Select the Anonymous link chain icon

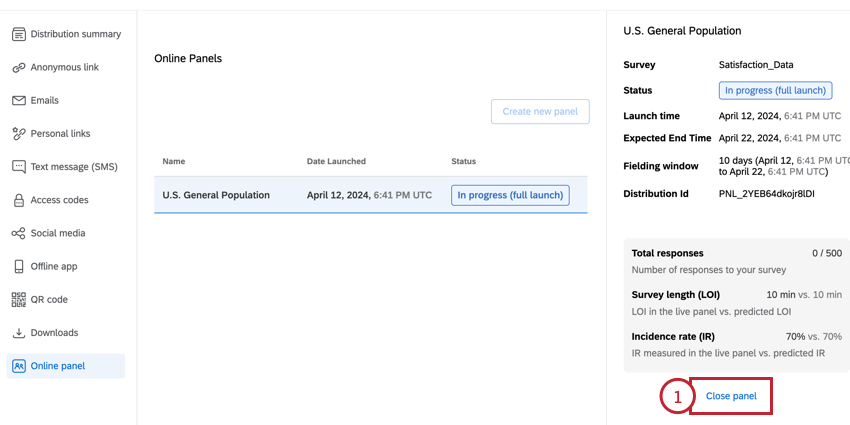pyautogui.click(x=19, y=68)
